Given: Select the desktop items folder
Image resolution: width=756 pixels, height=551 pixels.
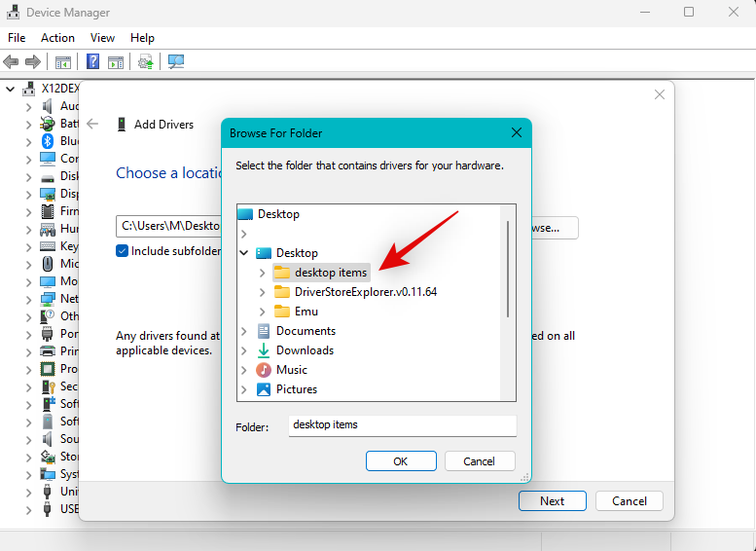Looking at the screenshot, I should (321, 273).
